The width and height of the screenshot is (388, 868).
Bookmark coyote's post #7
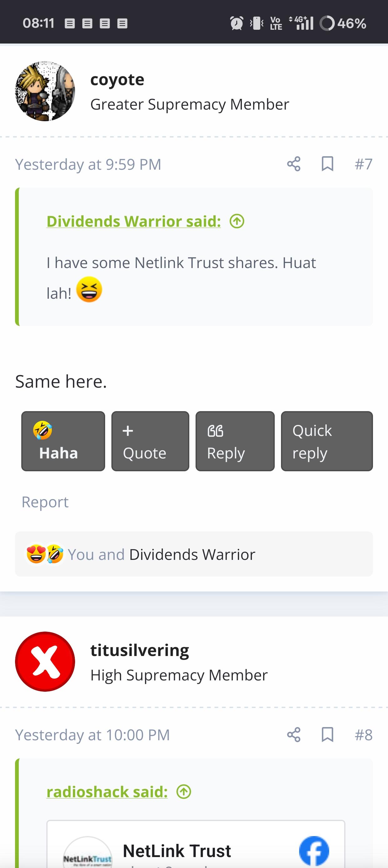(327, 164)
